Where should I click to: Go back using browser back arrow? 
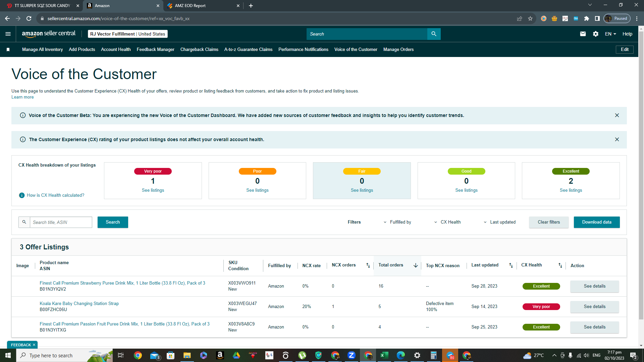[7, 18]
